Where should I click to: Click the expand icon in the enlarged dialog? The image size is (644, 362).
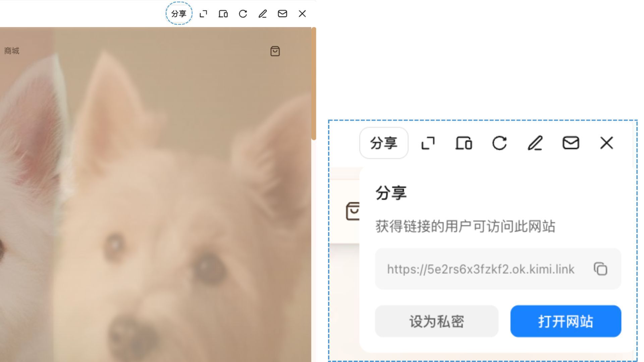[428, 143]
